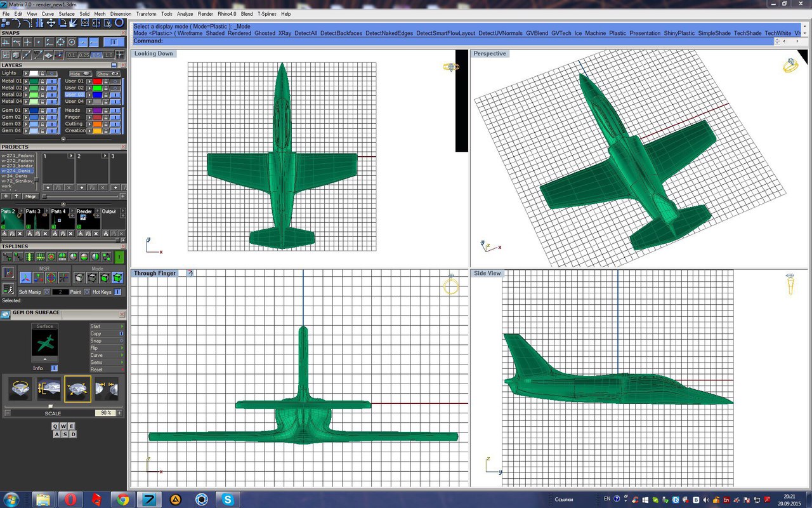This screenshot has height=508, width=812.
Task: Click the Mngr button in Projects
Action: (x=30, y=196)
